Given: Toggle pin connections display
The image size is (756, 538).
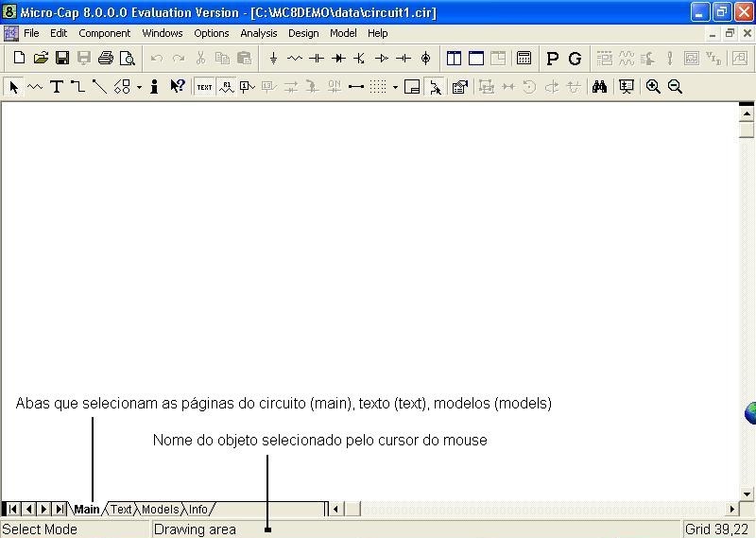Looking at the screenshot, I should 356,87.
